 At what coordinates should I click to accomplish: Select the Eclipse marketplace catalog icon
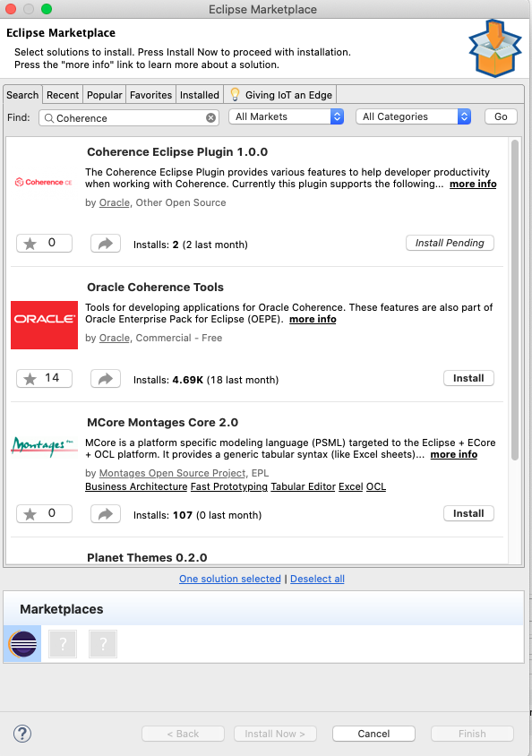(x=22, y=644)
